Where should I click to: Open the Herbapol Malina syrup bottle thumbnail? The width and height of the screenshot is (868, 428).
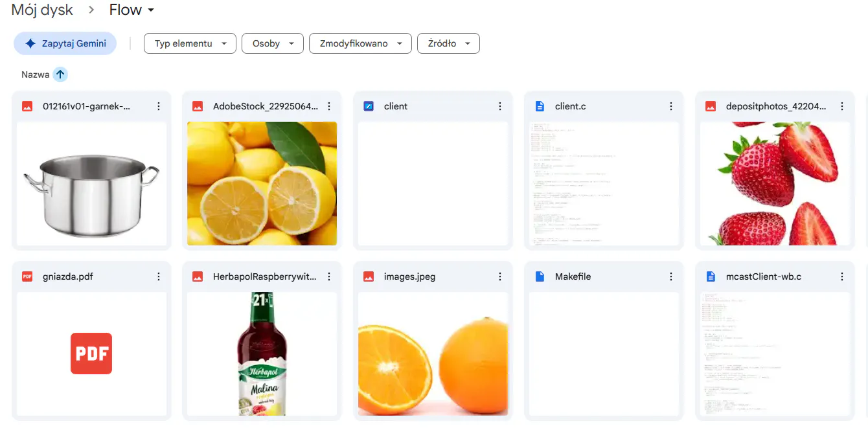[x=262, y=354]
